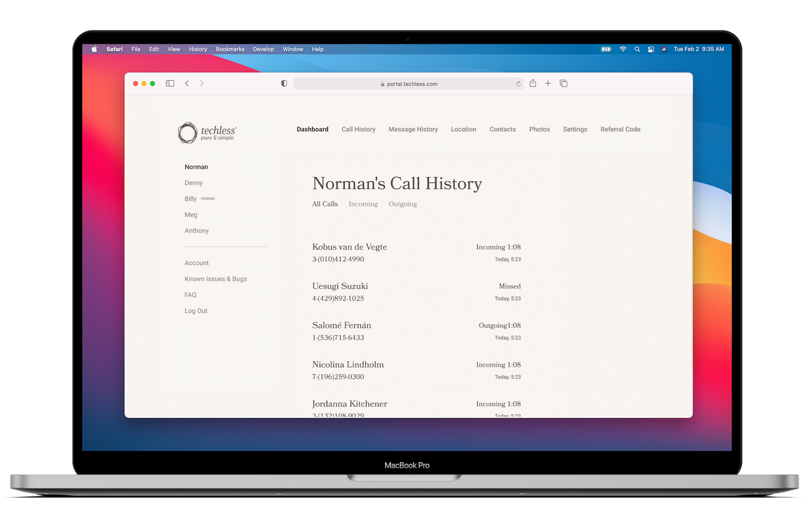
Task: Open the File menu
Action: coord(136,49)
